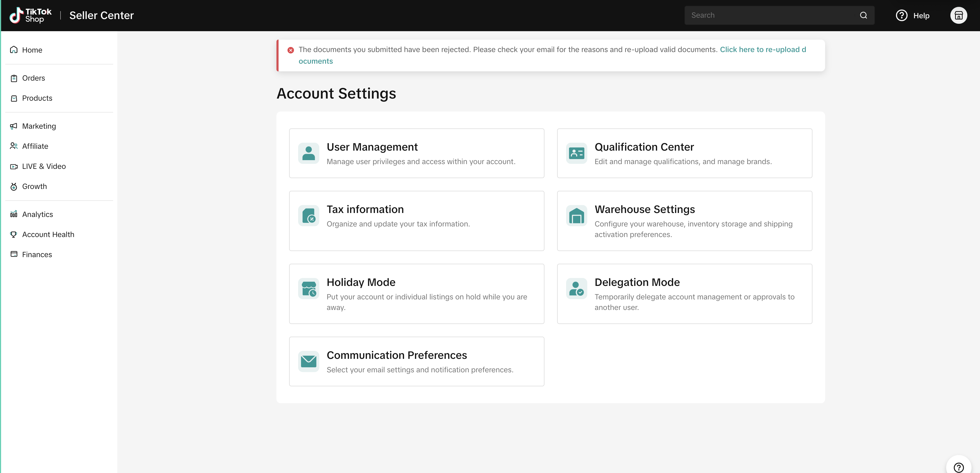Click the User Management person icon

(308, 153)
